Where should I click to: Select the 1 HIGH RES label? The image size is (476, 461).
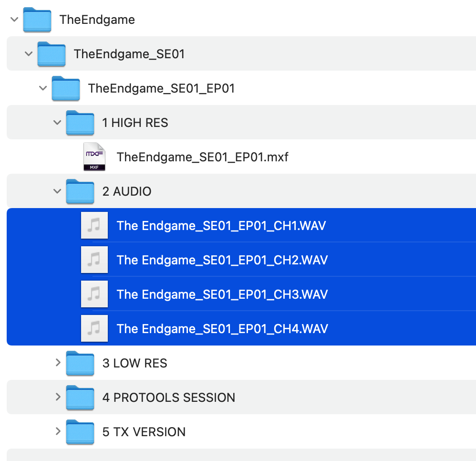tap(135, 123)
